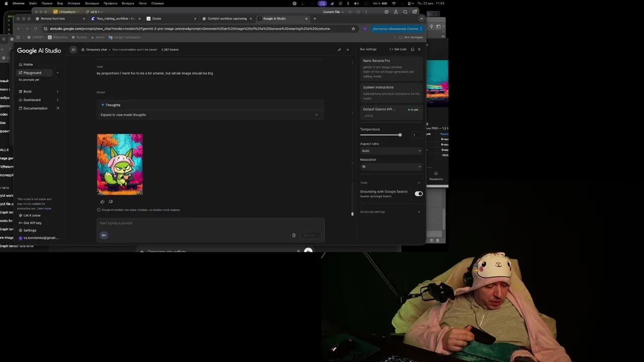Viewport: 644px width, 362px height.
Task: Collapse the Playground chevron
Action: [x=57, y=73]
